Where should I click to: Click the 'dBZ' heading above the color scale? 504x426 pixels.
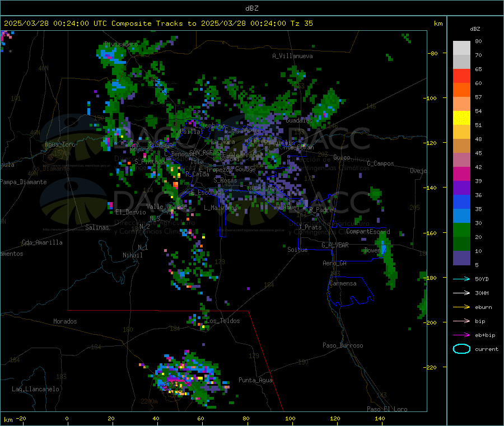(475, 29)
